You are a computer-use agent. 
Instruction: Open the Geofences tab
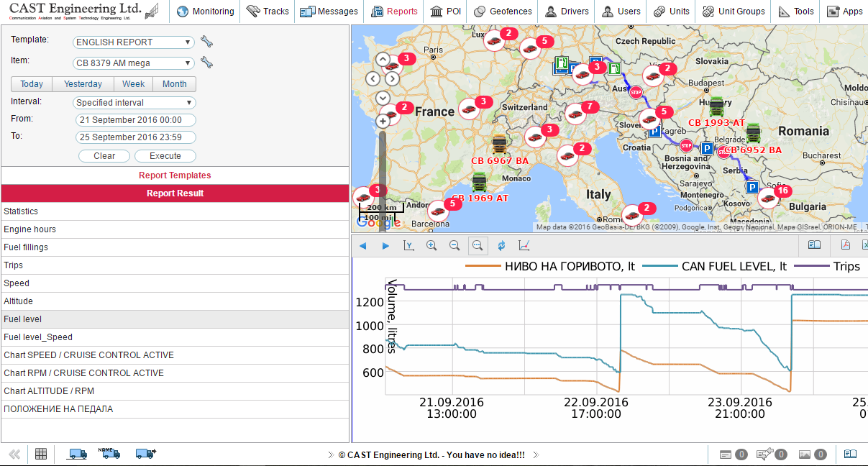pos(503,12)
